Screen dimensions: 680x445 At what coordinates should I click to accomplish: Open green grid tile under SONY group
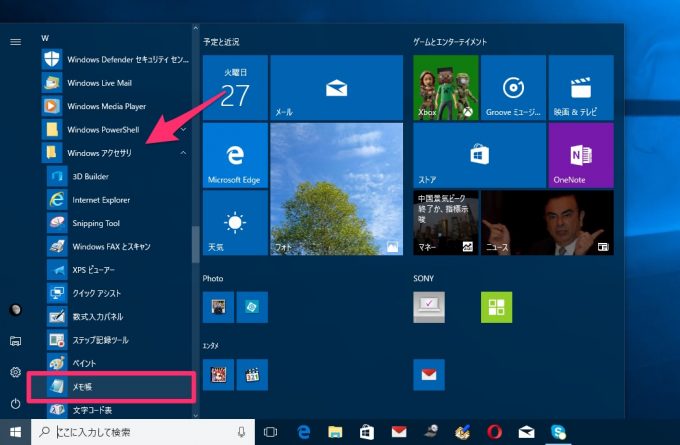coord(497,307)
